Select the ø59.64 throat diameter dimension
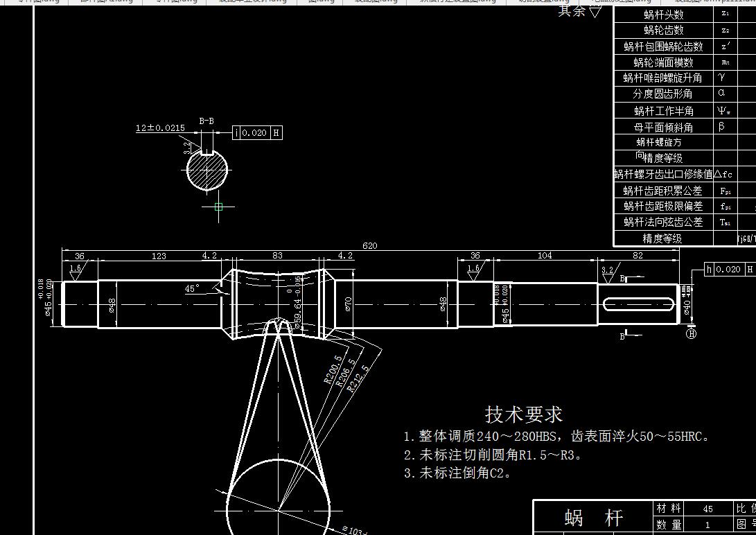Screen dimensions: 756x535 [x=297, y=314]
